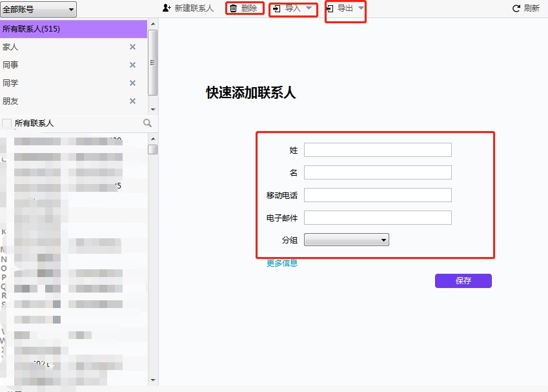
Task: Remove the 同事 group with the X icon
Action: (x=132, y=65)
